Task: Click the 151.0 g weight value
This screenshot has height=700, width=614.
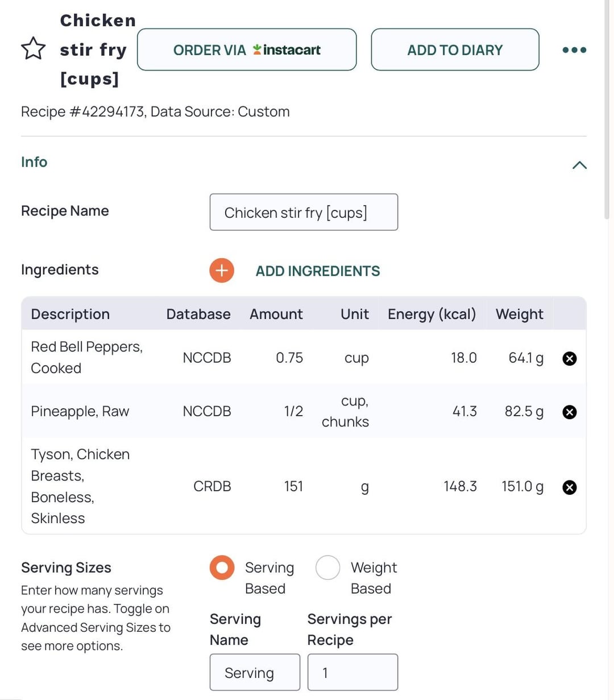Action: click(522, 487)
